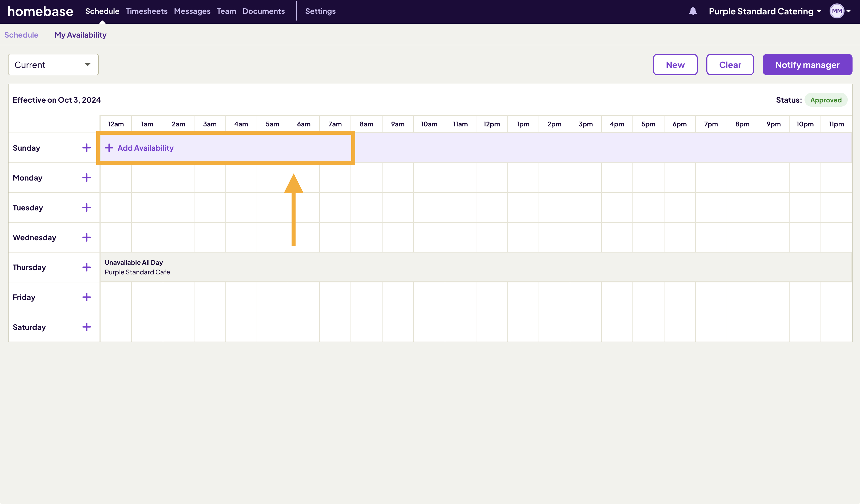
Task: Open the Schedule nav menu
Action: pyautogui.click(x=102, y=11)
